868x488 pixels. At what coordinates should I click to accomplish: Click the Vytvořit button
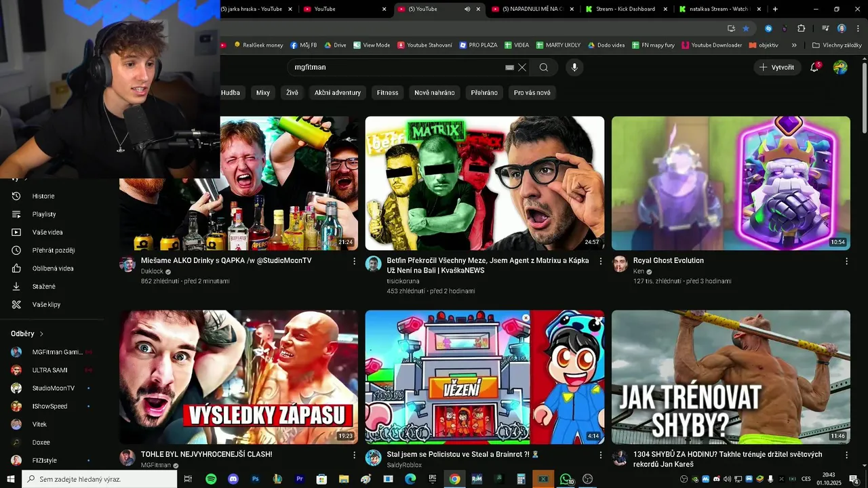pos(777,67)
